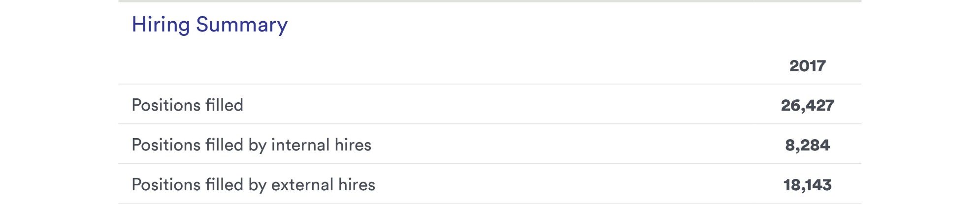This screenshot has width=980, height=205.
Task: Click the word hires in external hires row
Action: click(357, 185)
